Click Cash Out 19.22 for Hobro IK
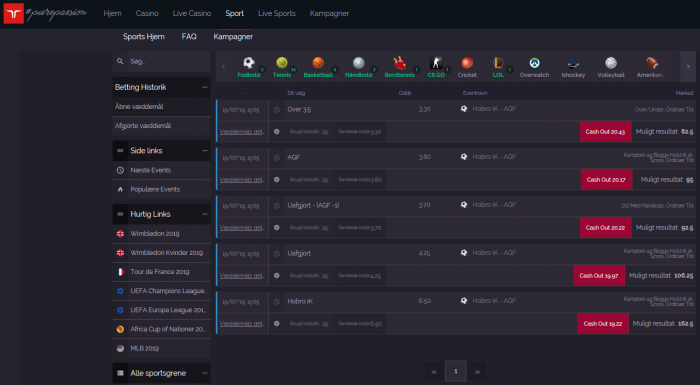This screenshot has height=385, width=700. pos(603,324)
